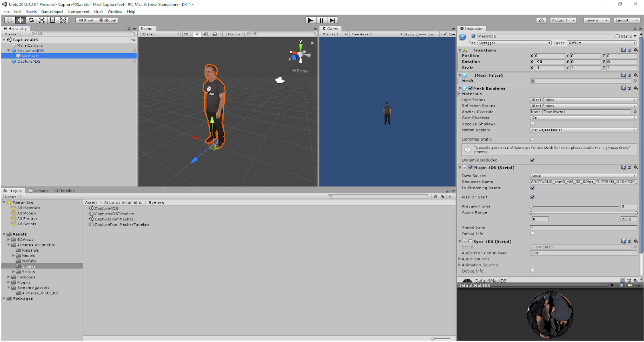Viewport: 644px width, 342px height.
Task: Click the Step frame button
Action: (x=332, y=20)
